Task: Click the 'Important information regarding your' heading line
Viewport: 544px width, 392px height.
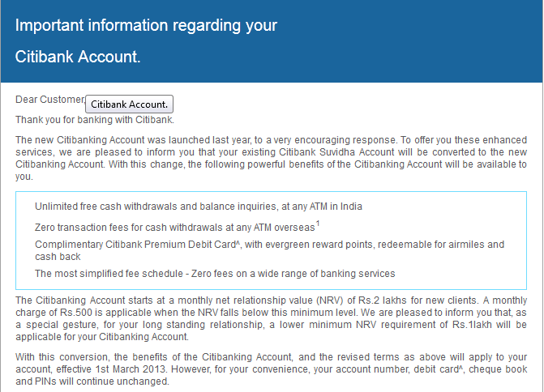Action: pyautogui.click(x=147, y=25)
